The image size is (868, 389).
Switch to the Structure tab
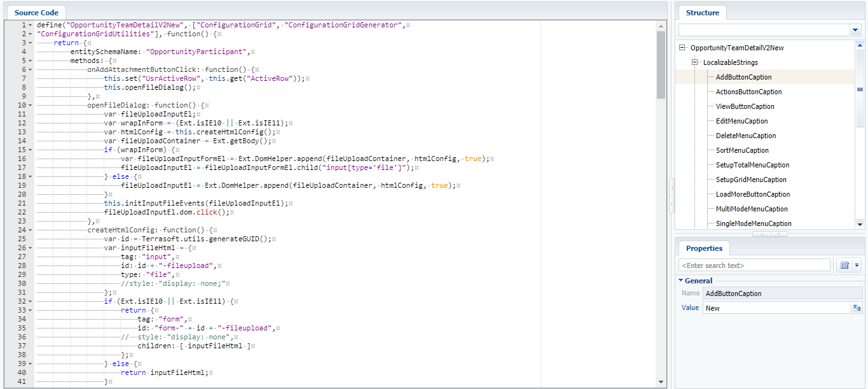point(703,13)
